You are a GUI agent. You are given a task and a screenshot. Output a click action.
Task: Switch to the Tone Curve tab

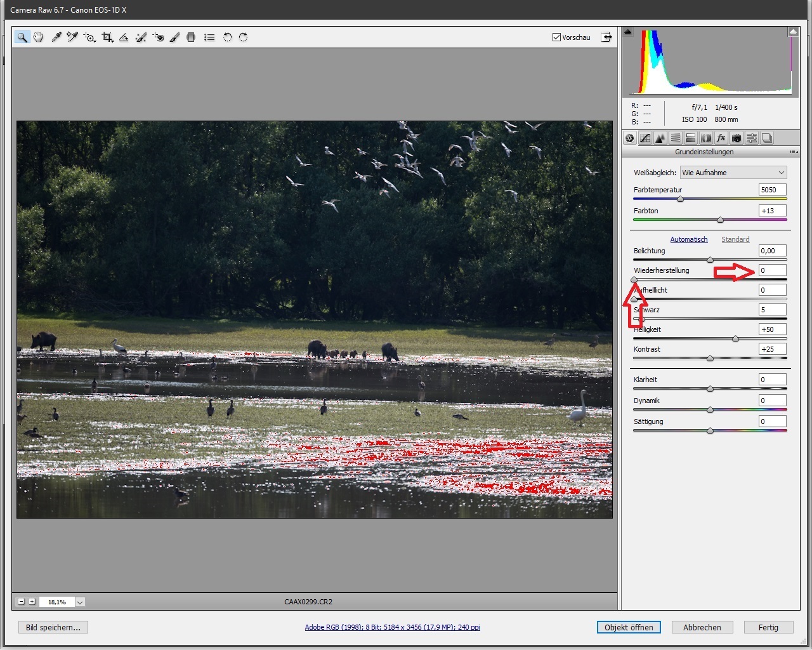point(645,138)
